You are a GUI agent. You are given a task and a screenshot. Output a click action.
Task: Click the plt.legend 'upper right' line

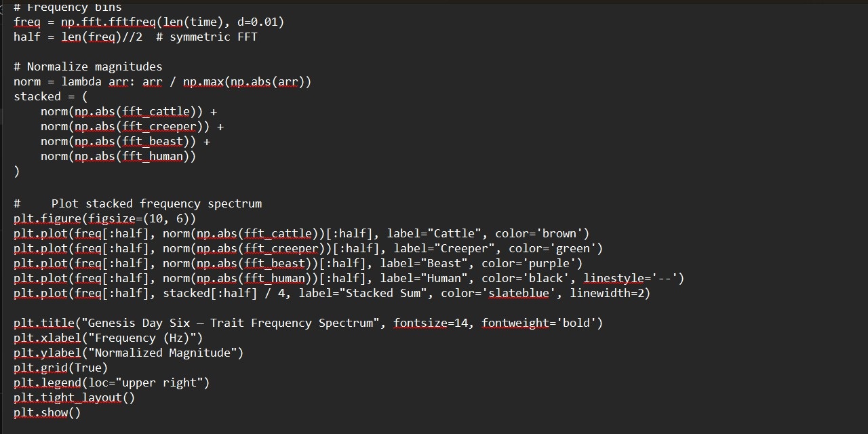(x=111, y=382)
